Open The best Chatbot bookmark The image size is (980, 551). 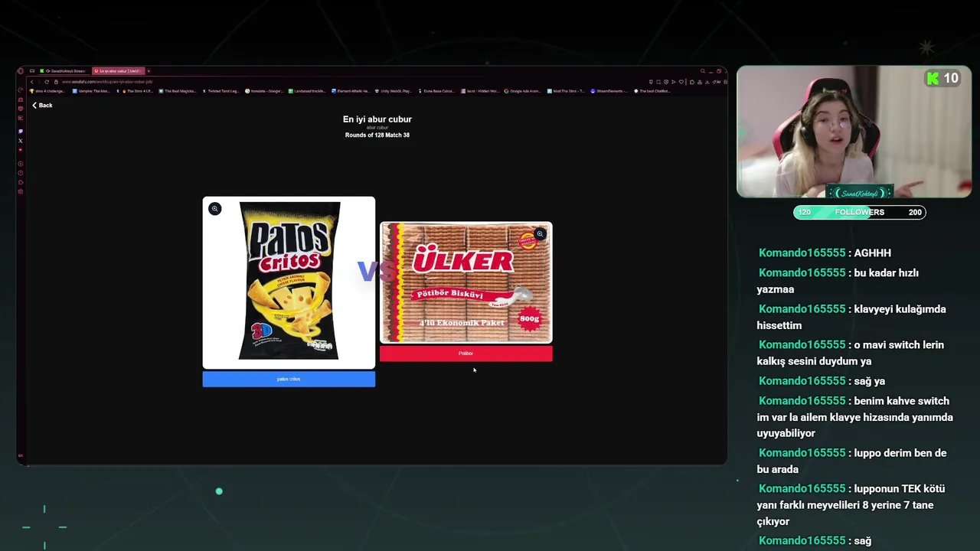(x=652, y=91)
